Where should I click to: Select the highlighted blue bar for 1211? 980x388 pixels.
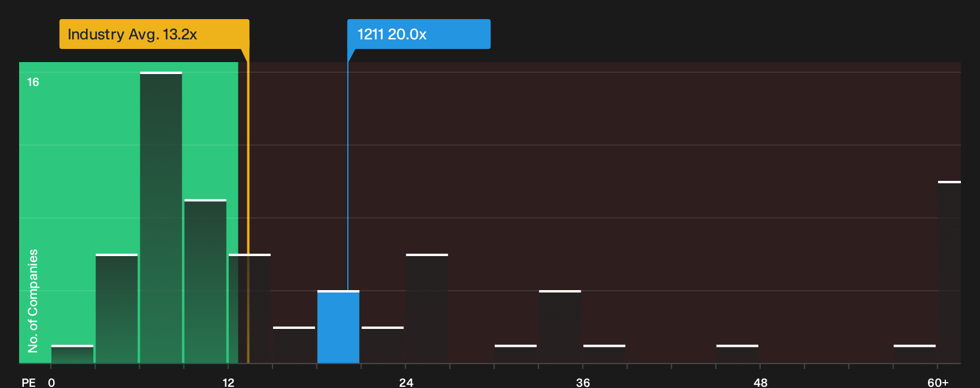(338, 327)
